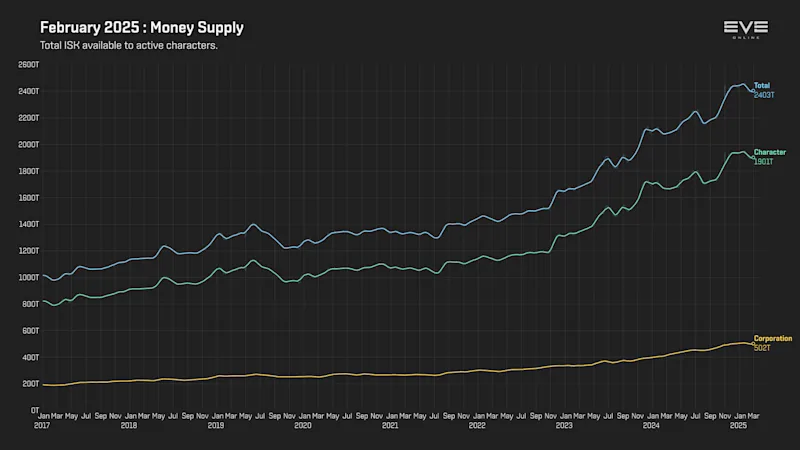Viewport: 800px width, 450px height.
Task: Click the '2200T' y-axis label
Action: tap(29, 118)
